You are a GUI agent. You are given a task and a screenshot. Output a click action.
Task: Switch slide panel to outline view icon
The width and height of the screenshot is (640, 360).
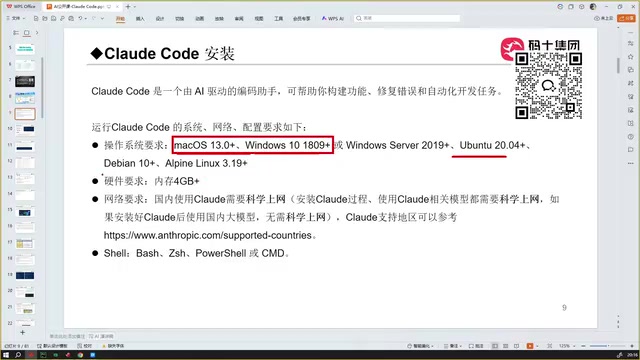pyautogui.click(x=16, y=33)
